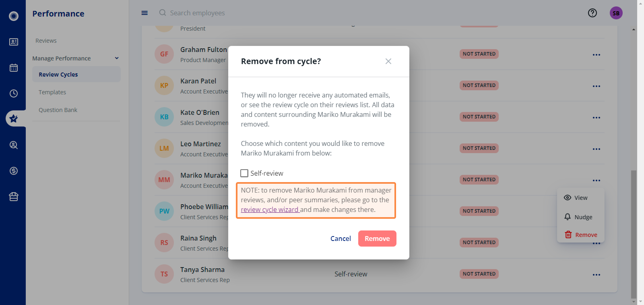Click the RS avatar for Raina Singh
This screenshot has height=305, width=644.
(x=164, y=242)
